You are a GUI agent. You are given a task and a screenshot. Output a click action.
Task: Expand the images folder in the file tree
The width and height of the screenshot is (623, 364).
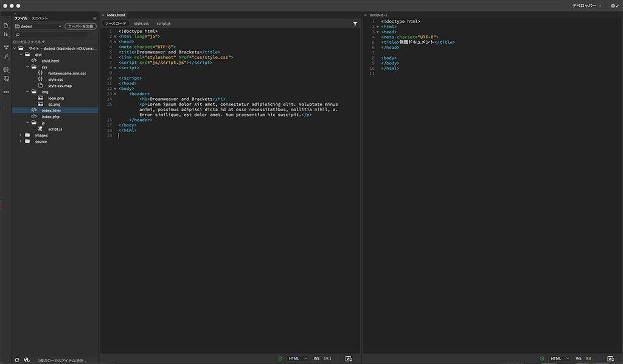click(21, 135)
